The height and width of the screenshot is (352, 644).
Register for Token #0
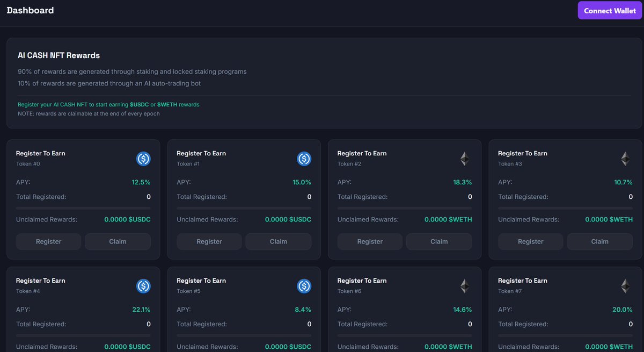pos(48,241)
